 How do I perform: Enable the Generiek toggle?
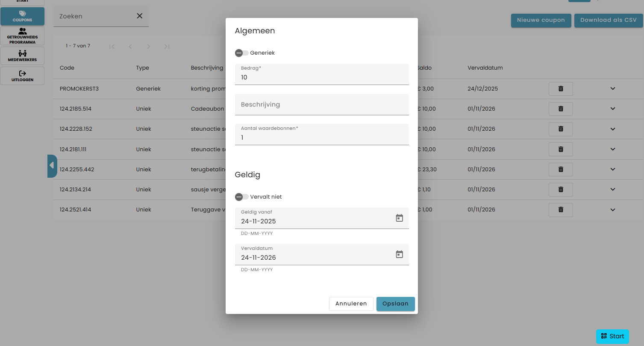[241, 53]
